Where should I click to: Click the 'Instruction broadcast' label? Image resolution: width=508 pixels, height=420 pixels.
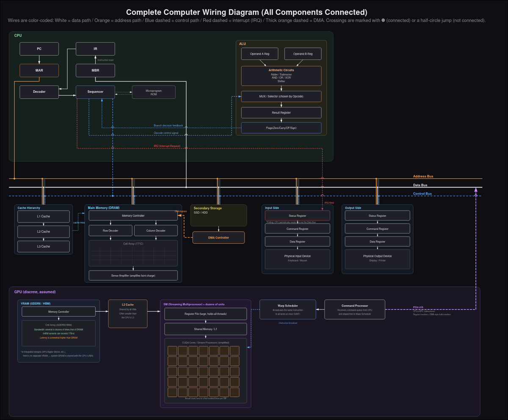coord(287,323)
